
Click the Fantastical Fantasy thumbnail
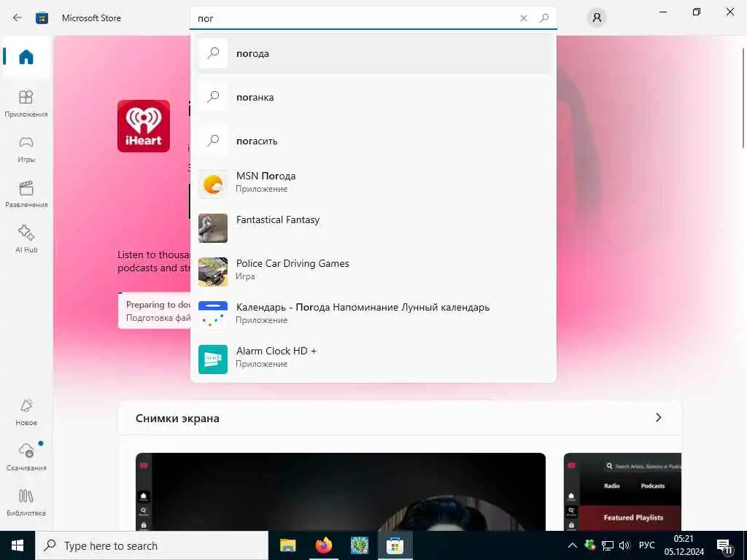213,228
